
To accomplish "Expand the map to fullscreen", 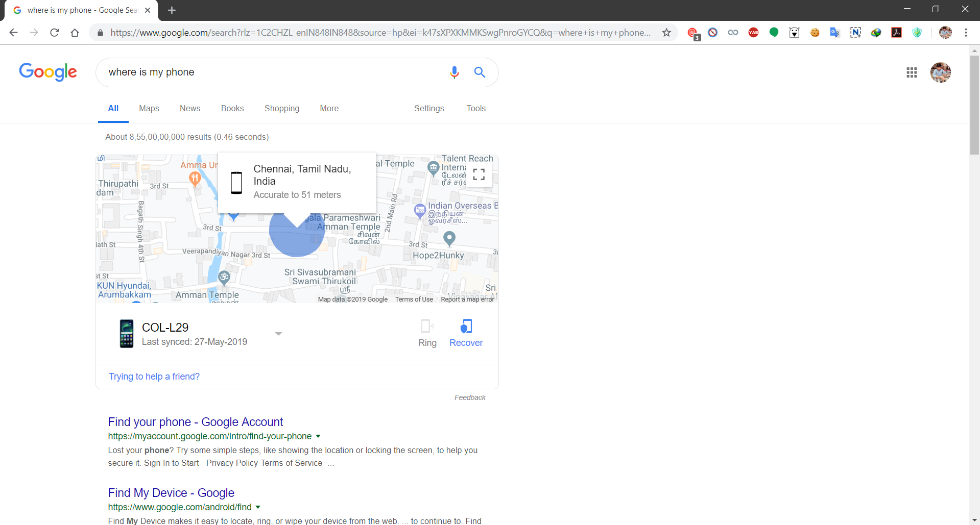I will (479, 174).
